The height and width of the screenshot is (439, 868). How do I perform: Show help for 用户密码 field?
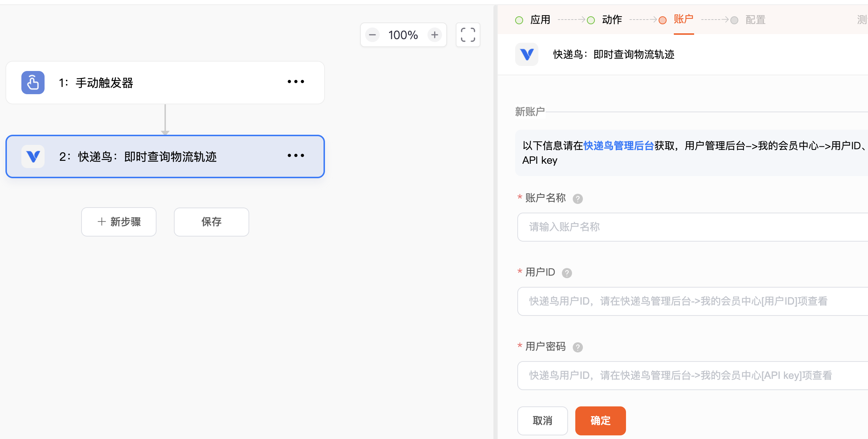click(577, 347)
